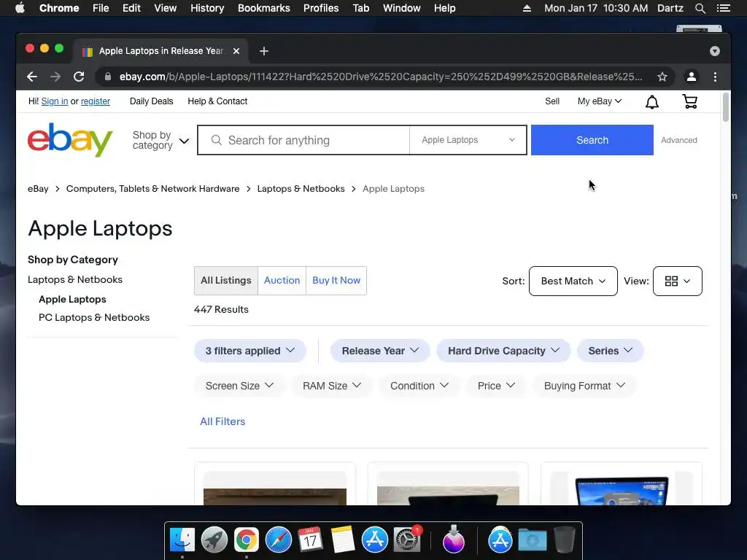Open Spotlight search in the menu bar
The height and width of the screenshot is (560, 747).
700,8
